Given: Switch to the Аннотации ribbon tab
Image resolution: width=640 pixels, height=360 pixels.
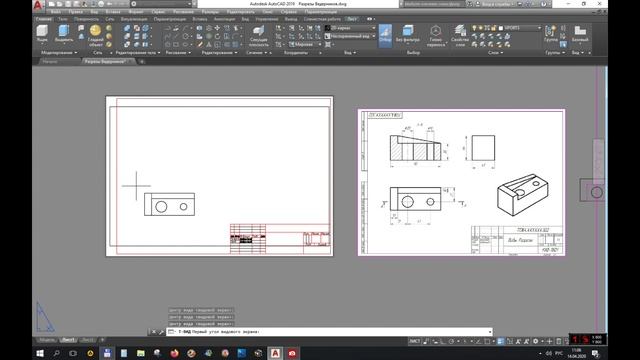Looking at the screenshot, I should pos(224,19).
